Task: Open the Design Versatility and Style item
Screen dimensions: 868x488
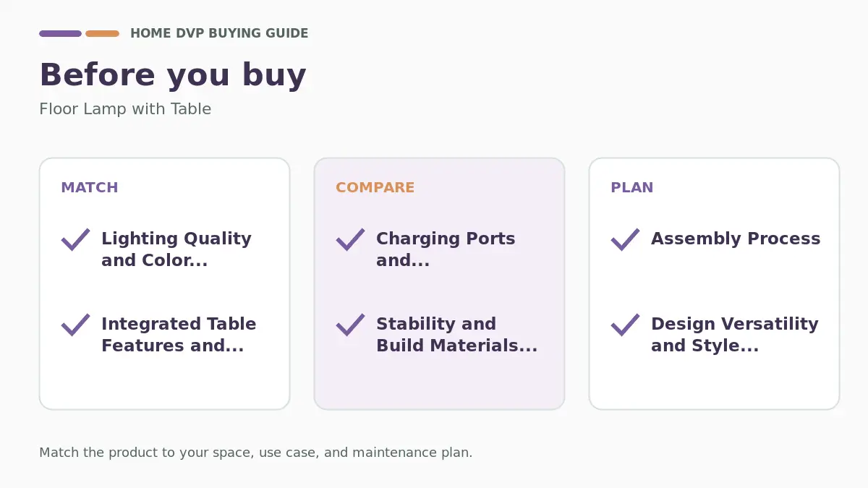Action: pyautogui.click(x=735, y=335)
